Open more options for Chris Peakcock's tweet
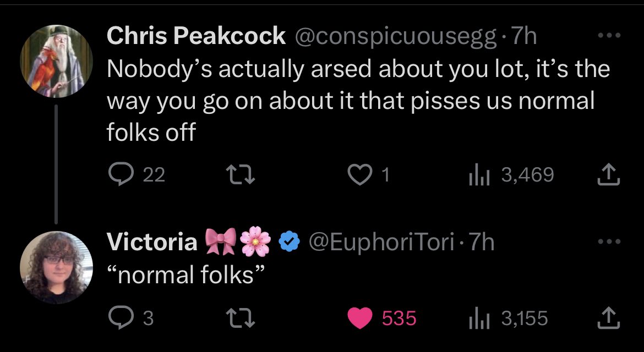Image resolution: width=644 pixels, height=352 pixels. 608,36
